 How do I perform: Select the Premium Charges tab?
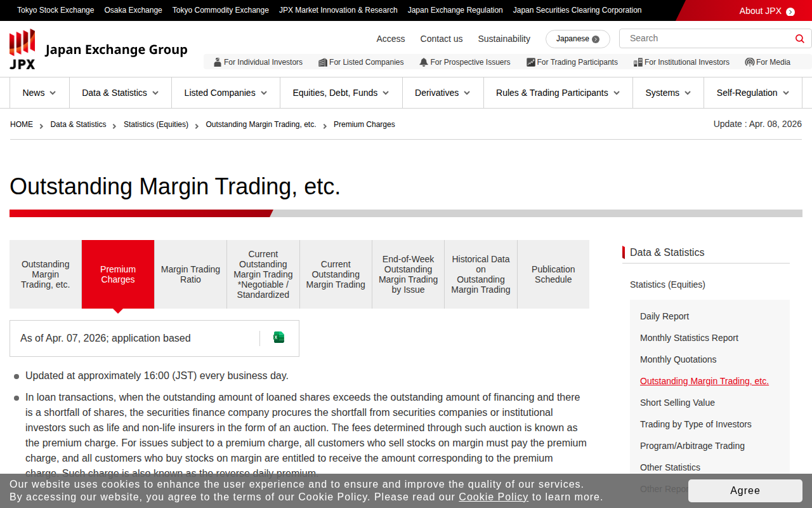point(118,274)
